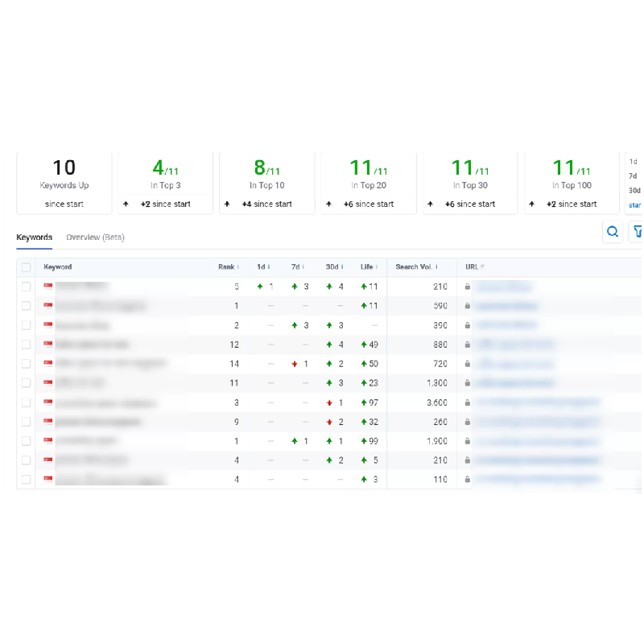
Task: Toggle the select-all checkbox in table header
Action: [27, 267]
